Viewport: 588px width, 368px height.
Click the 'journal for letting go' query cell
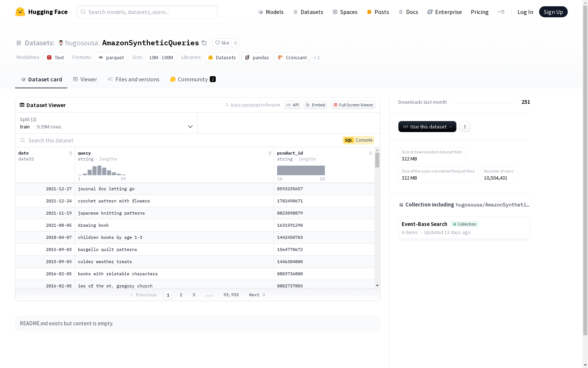pyautogui.click(x=174, y=189)
